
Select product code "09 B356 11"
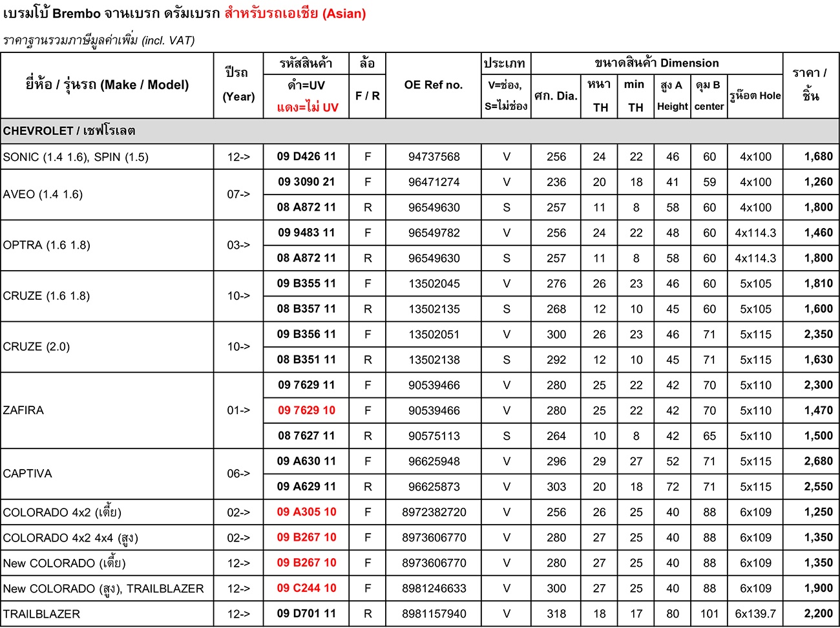tap(307, 334)
